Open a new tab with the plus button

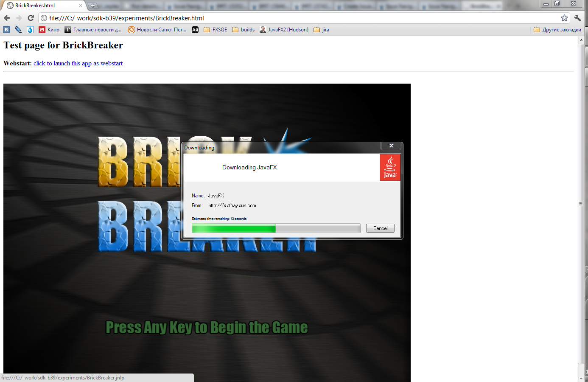click(93, 6)
